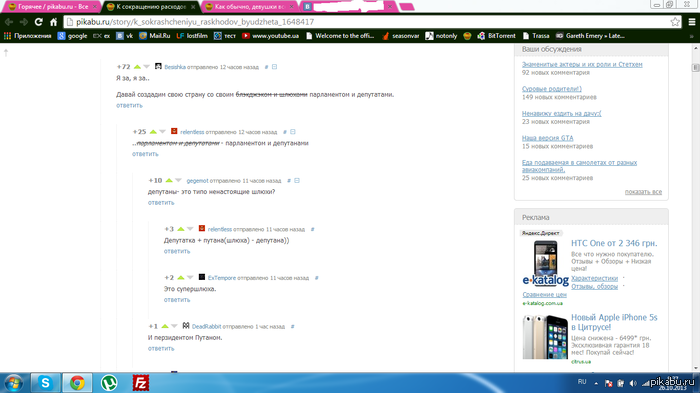This screenshot has height=393, width=700.
Task: Click the browser Forward arrow
Action: pos(24,21)
